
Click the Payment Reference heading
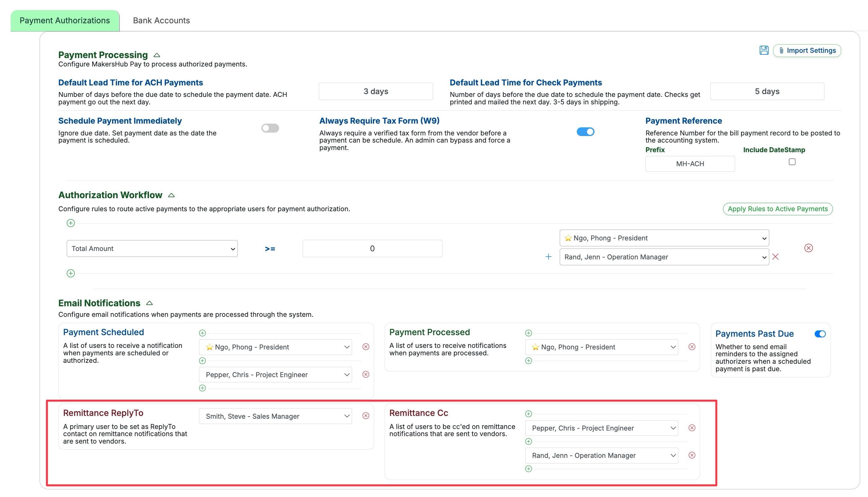point(684,121)
